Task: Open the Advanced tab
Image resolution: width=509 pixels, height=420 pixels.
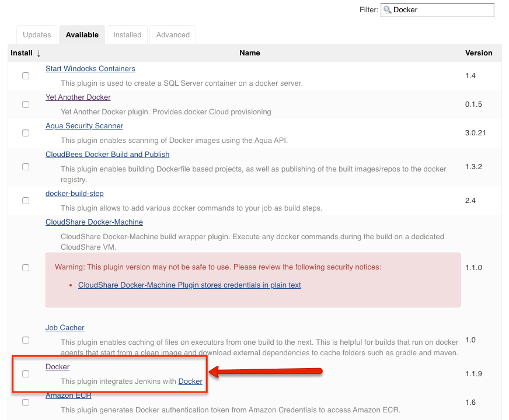Action: click(172, 34)
